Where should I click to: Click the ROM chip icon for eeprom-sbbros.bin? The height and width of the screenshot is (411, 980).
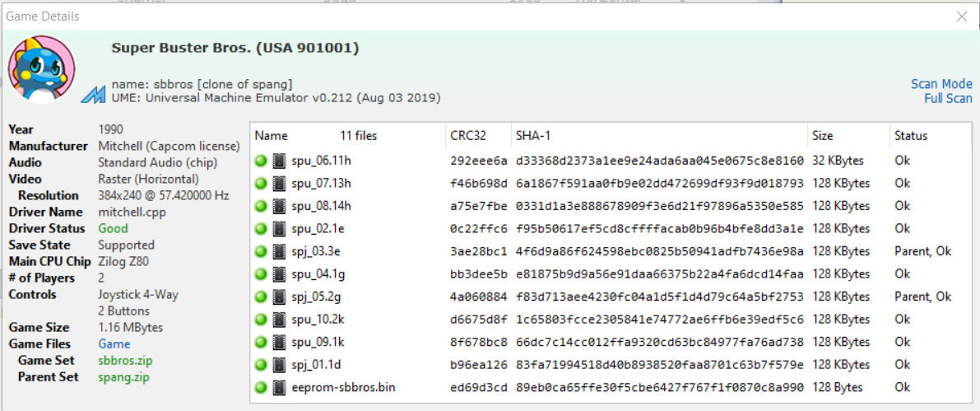280,387
